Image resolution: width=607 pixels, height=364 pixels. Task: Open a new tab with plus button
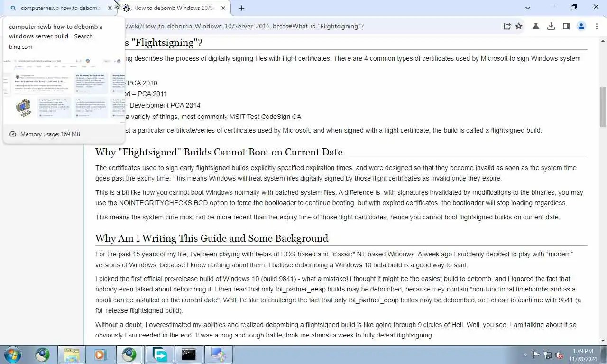241,8
